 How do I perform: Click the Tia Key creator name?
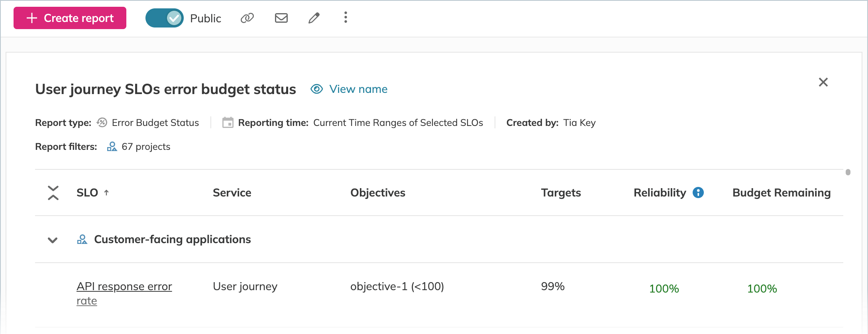(579, 123)
